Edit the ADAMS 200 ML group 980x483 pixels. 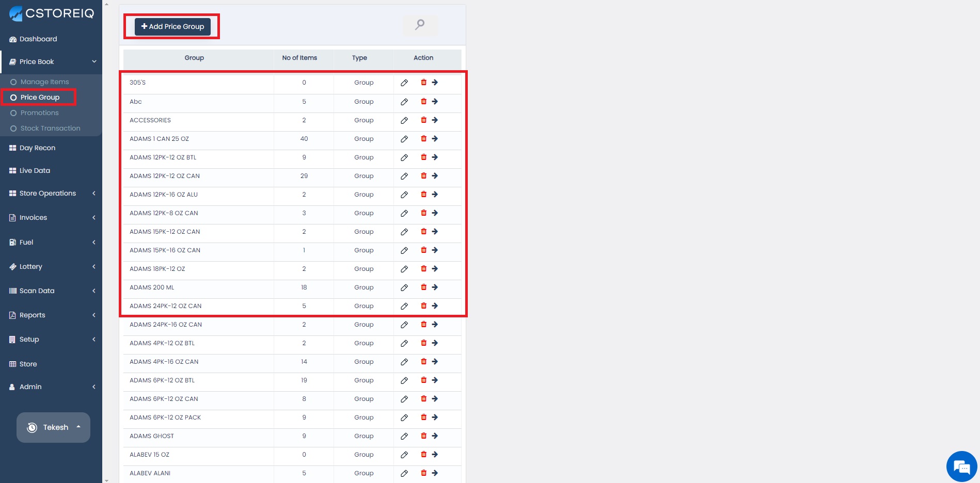(404, 287)
